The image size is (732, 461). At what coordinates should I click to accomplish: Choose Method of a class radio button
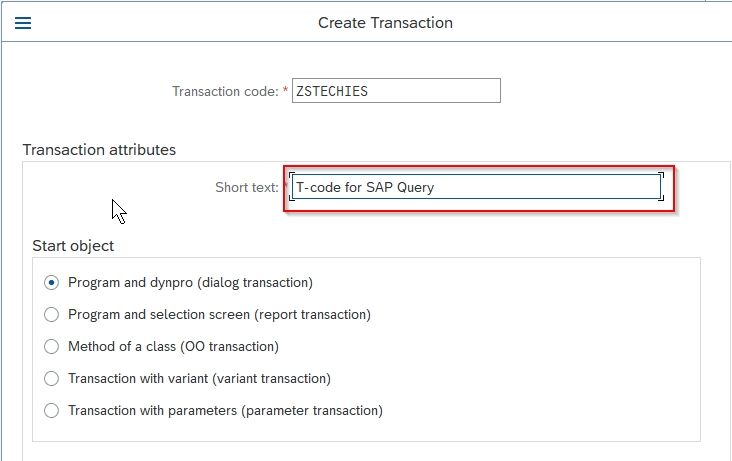(51, 347)
